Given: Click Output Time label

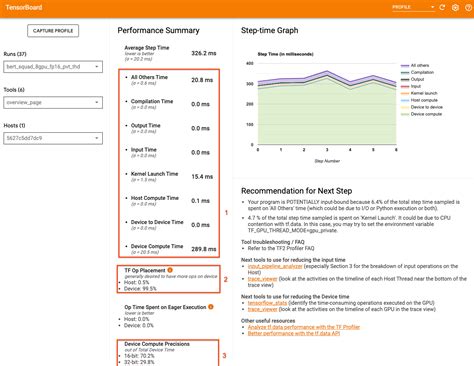Looking at the screenshot, I should click(145, 125).
